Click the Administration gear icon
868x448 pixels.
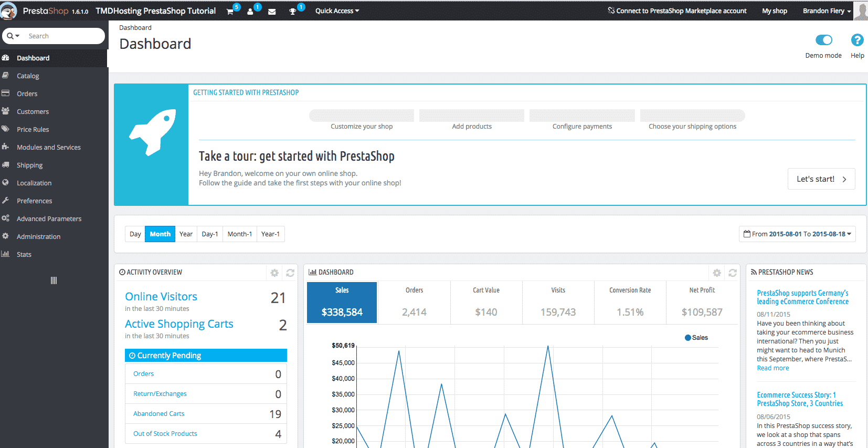point(5,236)
